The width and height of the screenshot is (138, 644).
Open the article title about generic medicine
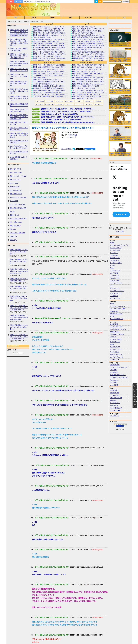point(63,128)
